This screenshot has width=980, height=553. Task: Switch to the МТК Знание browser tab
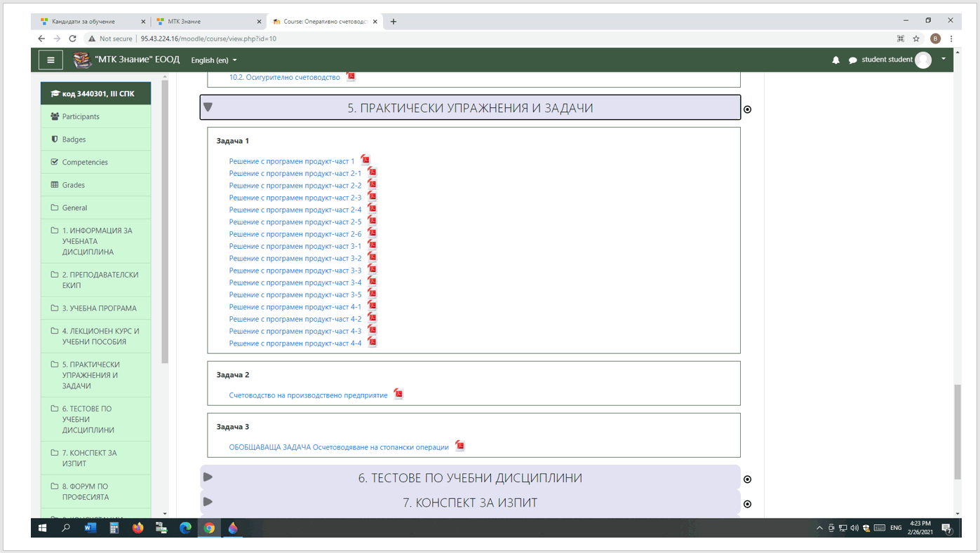(x=207, y=22)
